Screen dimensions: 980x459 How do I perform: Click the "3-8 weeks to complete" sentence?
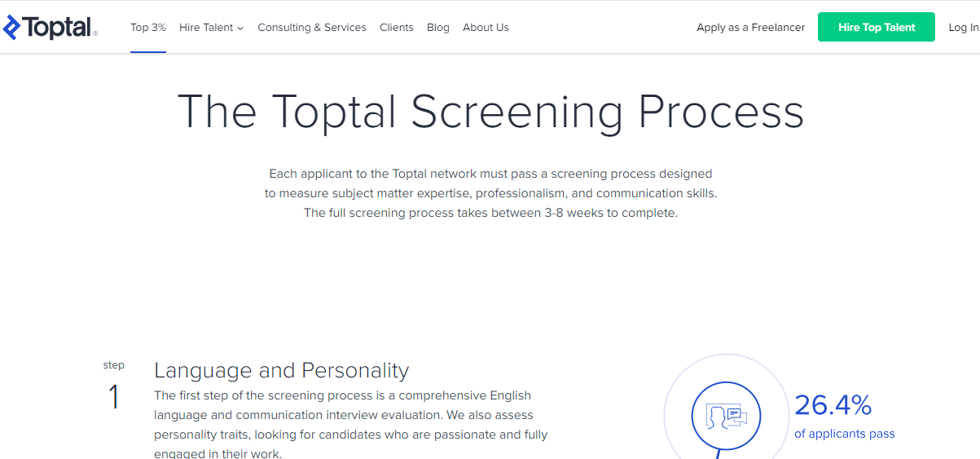(x=490, y=213)
